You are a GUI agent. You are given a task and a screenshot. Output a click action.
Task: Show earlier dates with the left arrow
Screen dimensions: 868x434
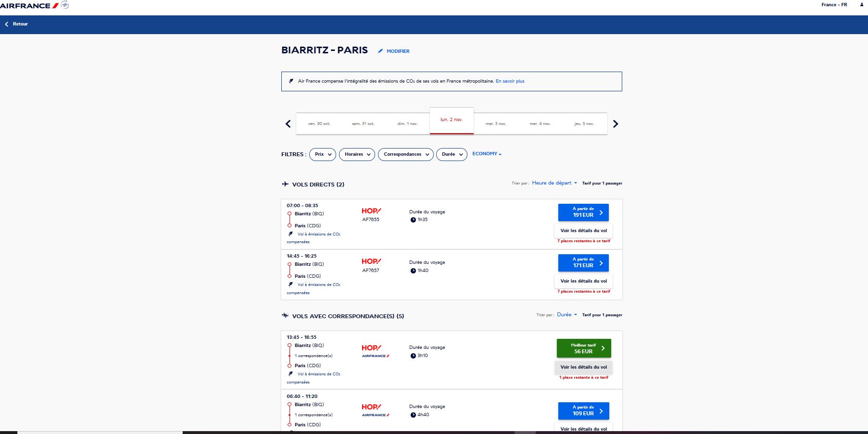[288, 124]
